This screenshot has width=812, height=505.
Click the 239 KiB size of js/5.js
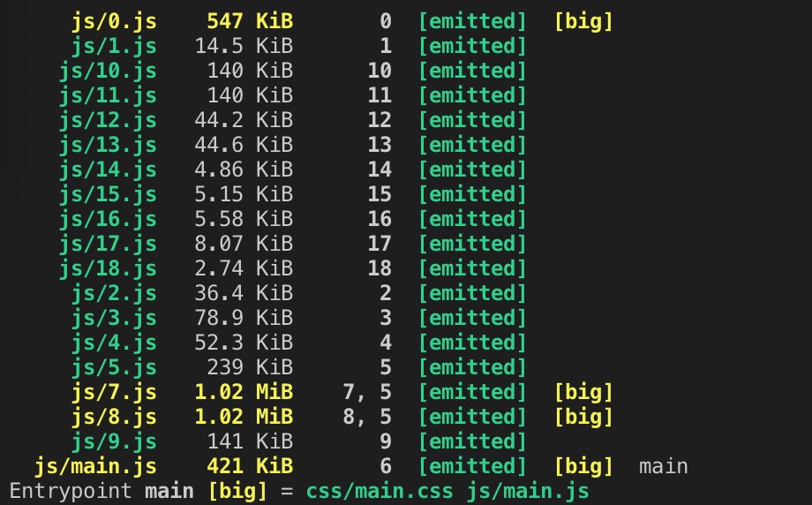250,368
